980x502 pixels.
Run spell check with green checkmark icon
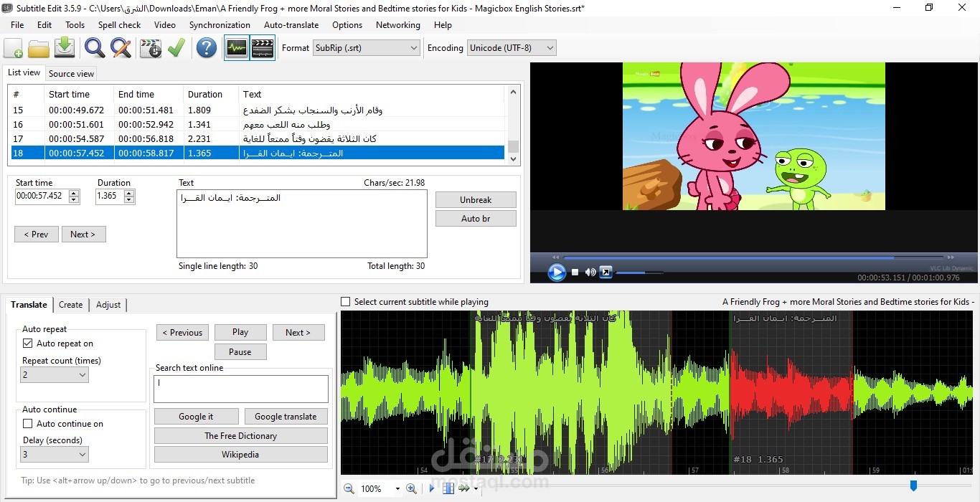(x=176, y=48)
